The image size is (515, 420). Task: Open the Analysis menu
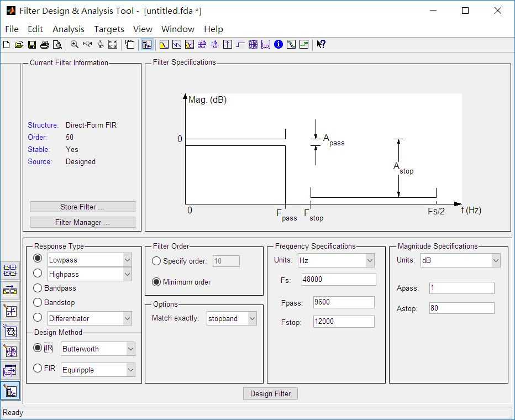69,29
